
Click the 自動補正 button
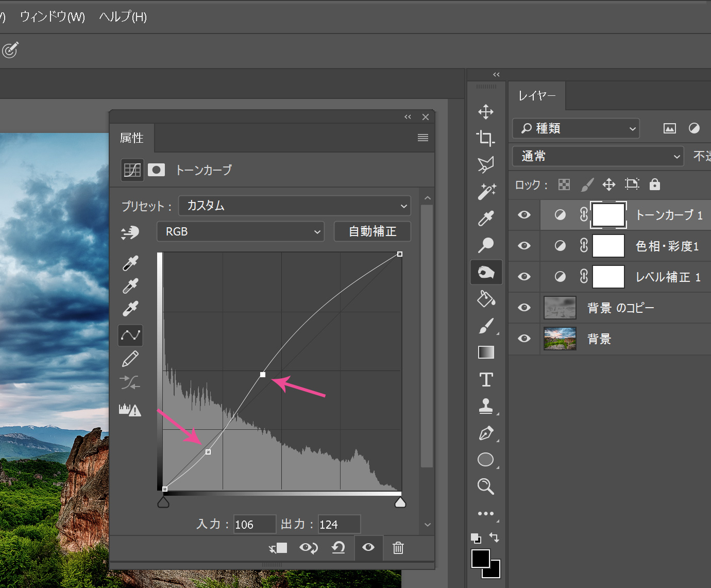[x=372, y=232]
